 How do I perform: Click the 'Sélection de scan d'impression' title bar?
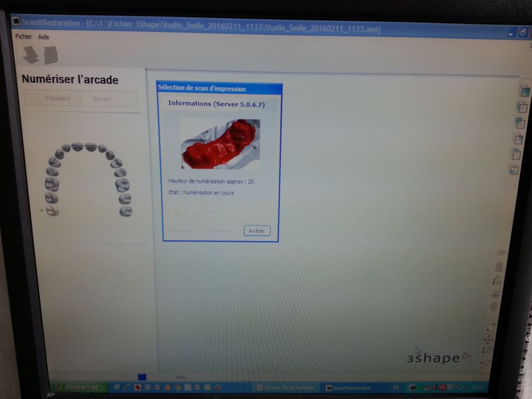click(219, 88)
